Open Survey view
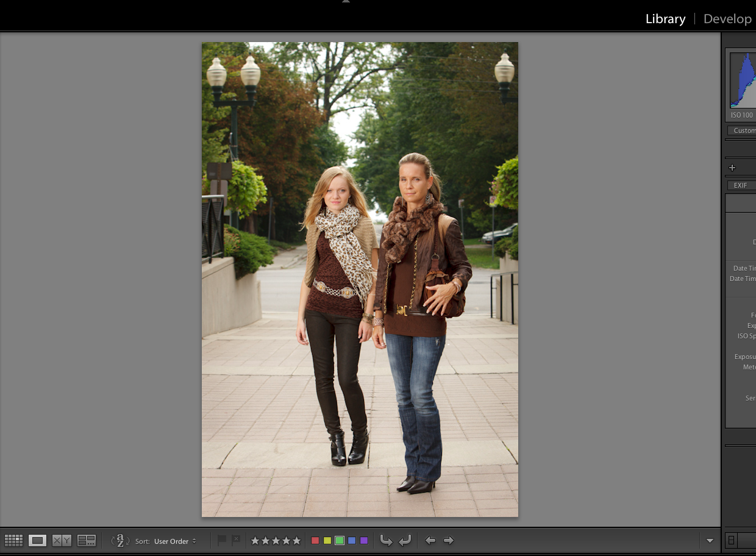The height and width of the screenshot is (556, 756). tap(87, 541)
